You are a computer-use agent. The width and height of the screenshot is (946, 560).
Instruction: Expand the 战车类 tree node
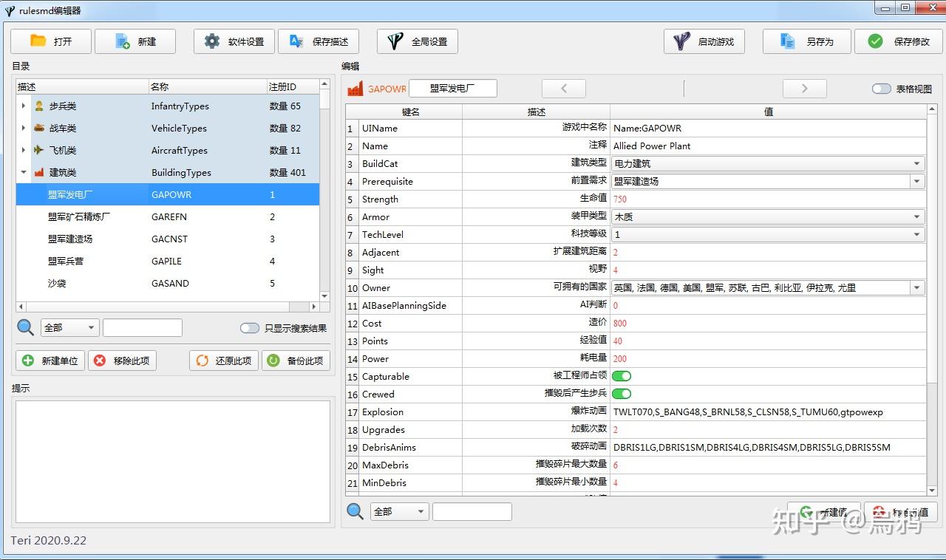click(24, 128)
